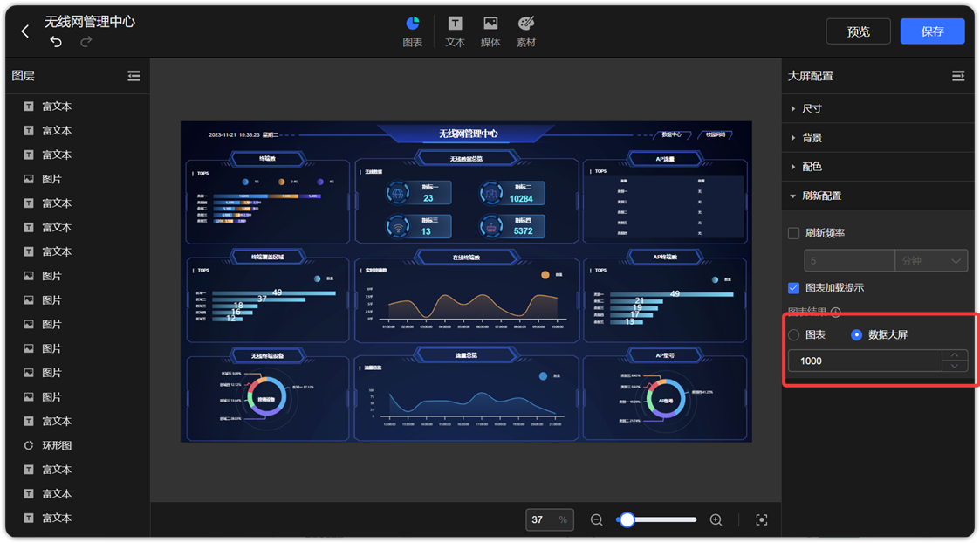
Task: Open the 素材 material palette tool
Action: [525, 31]
